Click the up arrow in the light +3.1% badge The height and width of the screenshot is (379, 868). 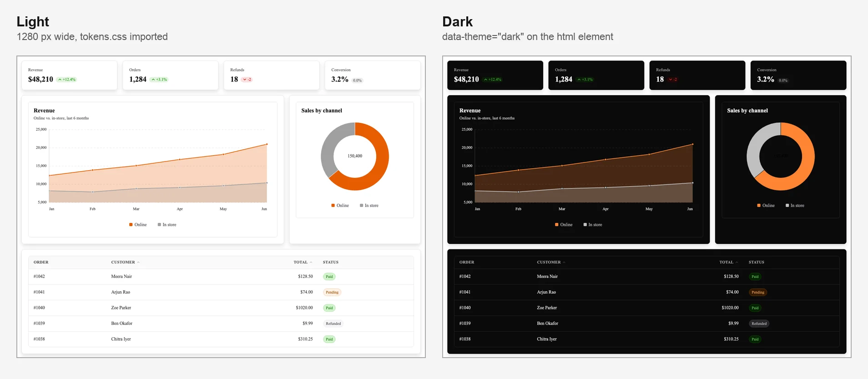tap(153, 80)
